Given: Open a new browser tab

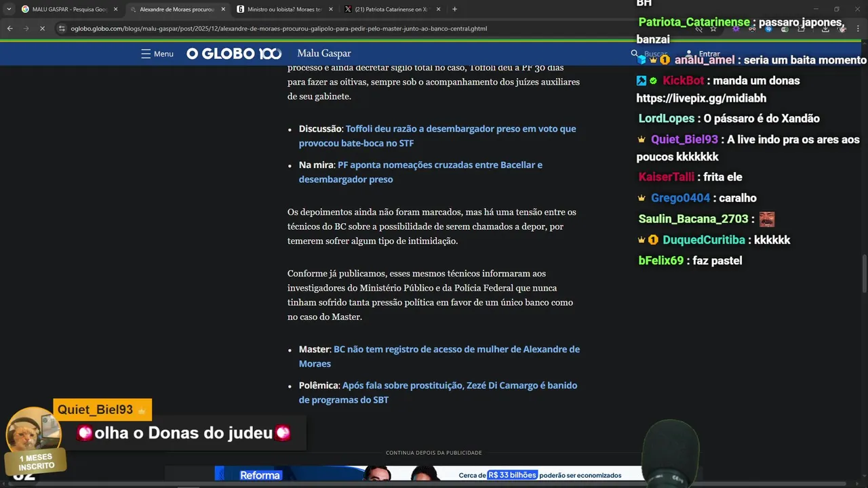Looking at the screenshot, I should (x=454, y=9).
